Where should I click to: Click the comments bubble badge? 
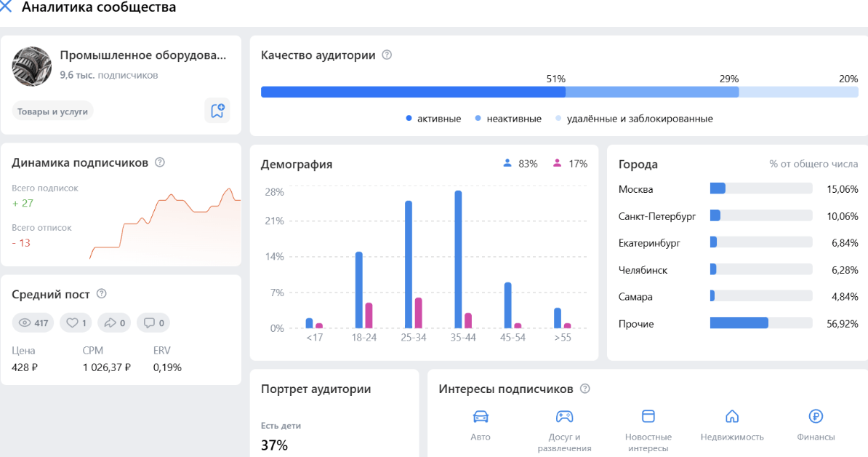click(x=153, y=323)
